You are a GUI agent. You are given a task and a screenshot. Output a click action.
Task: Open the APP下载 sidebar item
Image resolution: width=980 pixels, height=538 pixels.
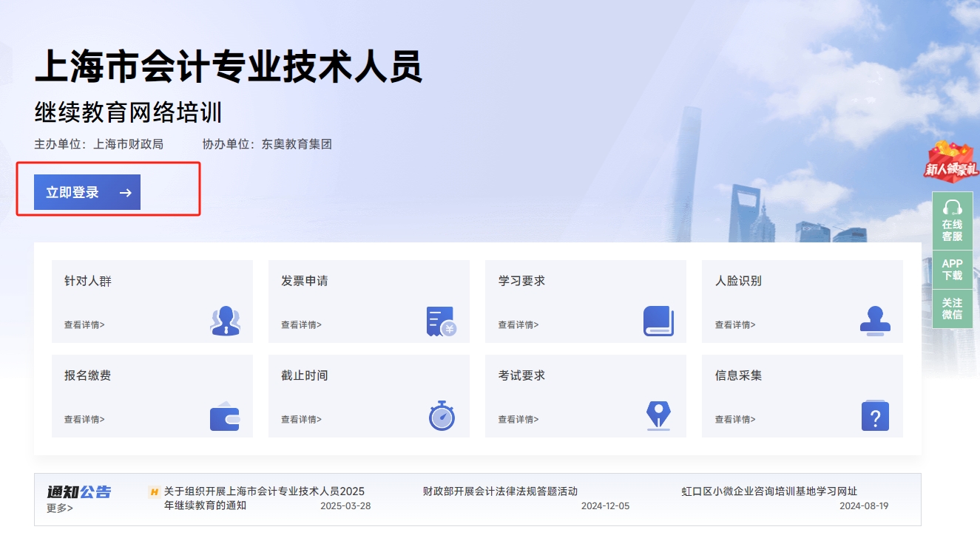coord(953,270)
